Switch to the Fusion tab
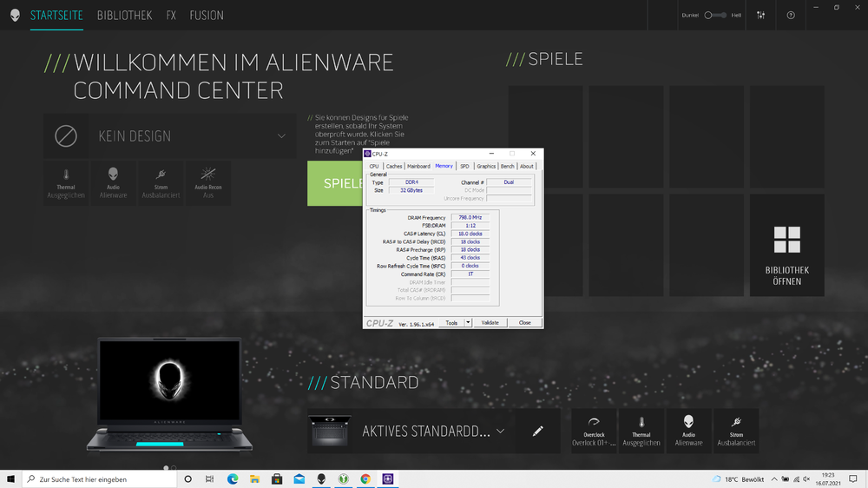This screenshot has width=868, height=488. [x=207, y=16]
